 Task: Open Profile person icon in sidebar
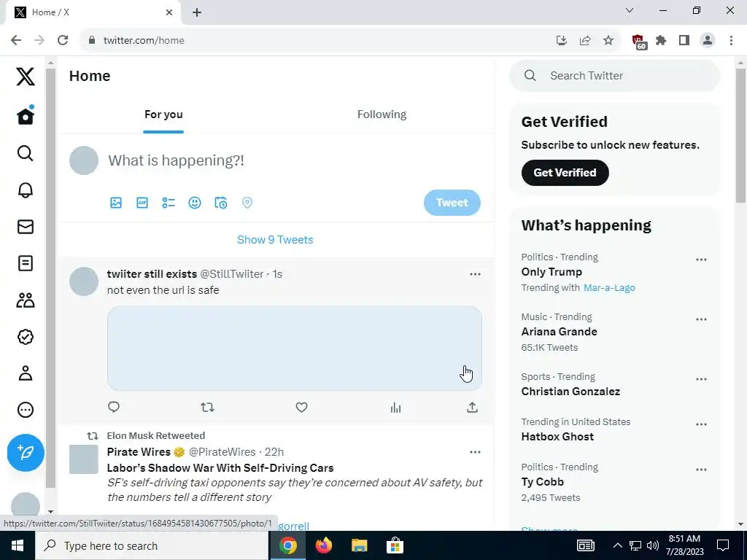coord(26,373)
